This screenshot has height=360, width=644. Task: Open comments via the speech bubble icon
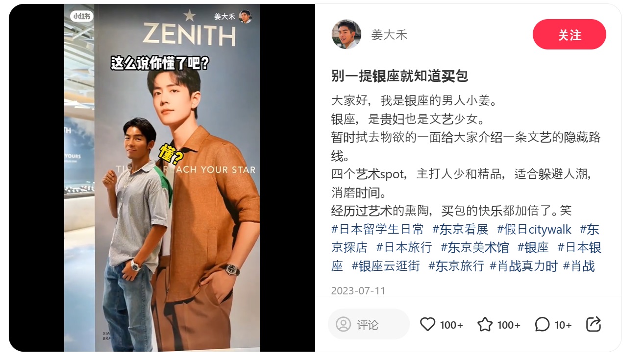[x=542, y=324]
